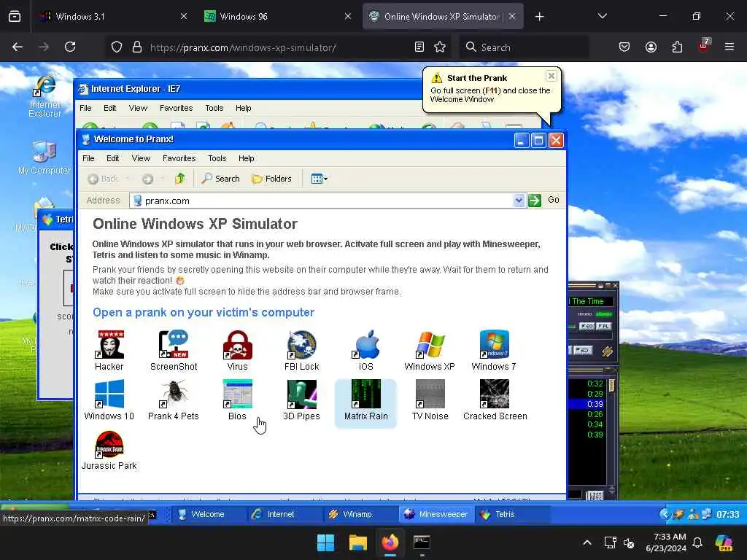This screenshot has width=747, height=560.
Task: Click the My Computer desktop icon
Action: [44, 157]
